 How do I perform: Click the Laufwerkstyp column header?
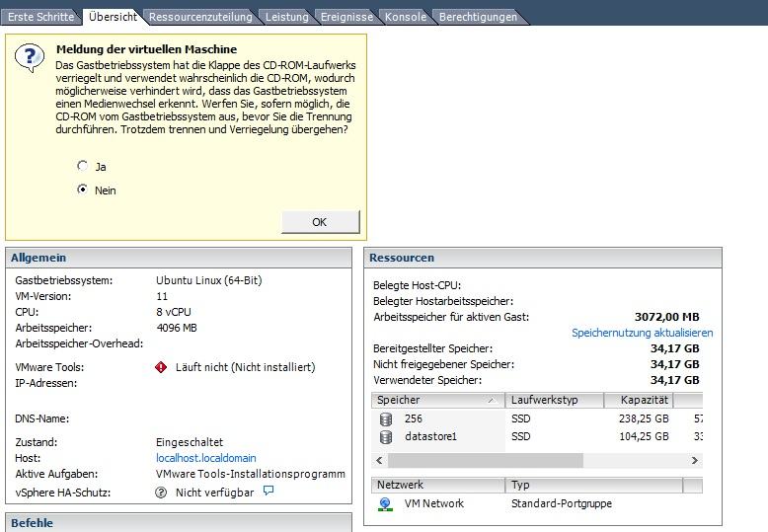pos(555,400)
